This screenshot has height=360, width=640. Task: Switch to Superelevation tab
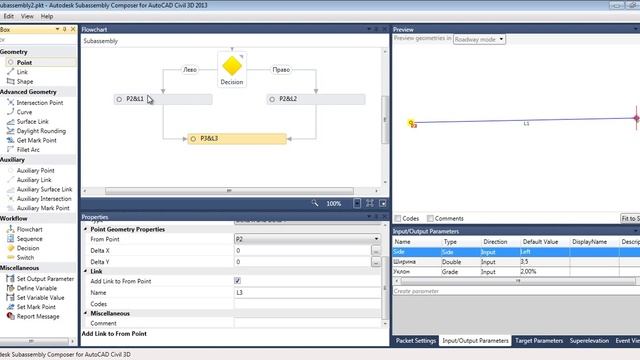click(x=589, y=340)
